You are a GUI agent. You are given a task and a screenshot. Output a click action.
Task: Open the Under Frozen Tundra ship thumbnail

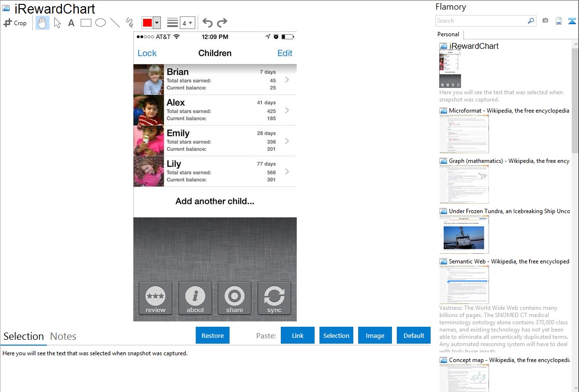(464, 234)
